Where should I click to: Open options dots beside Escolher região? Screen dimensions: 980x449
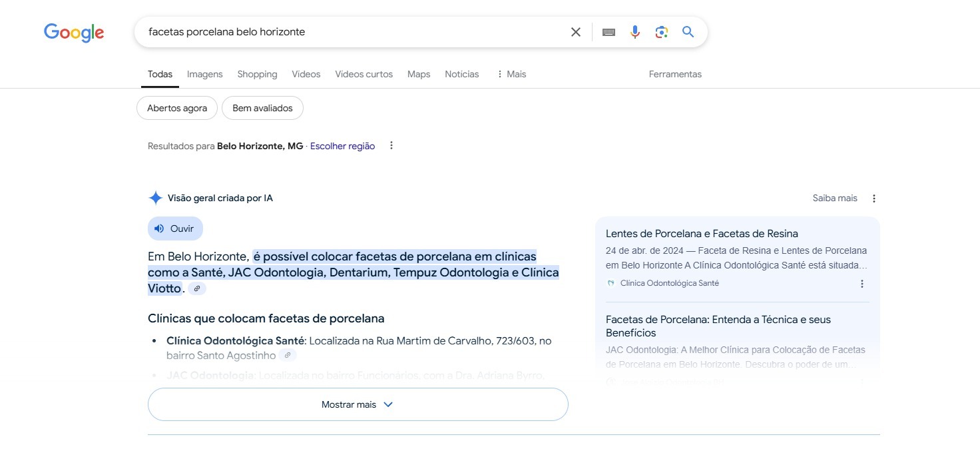point(391,145)
